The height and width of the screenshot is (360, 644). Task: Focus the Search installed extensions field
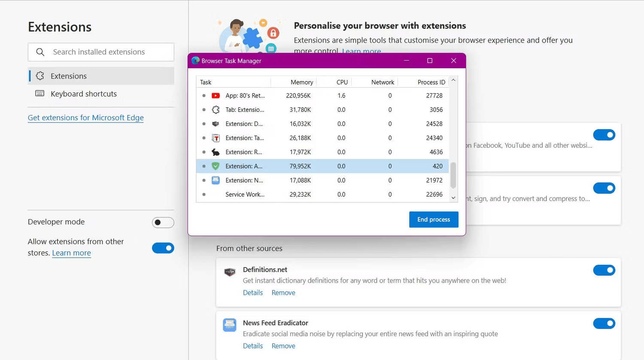(x=101, y=52)
